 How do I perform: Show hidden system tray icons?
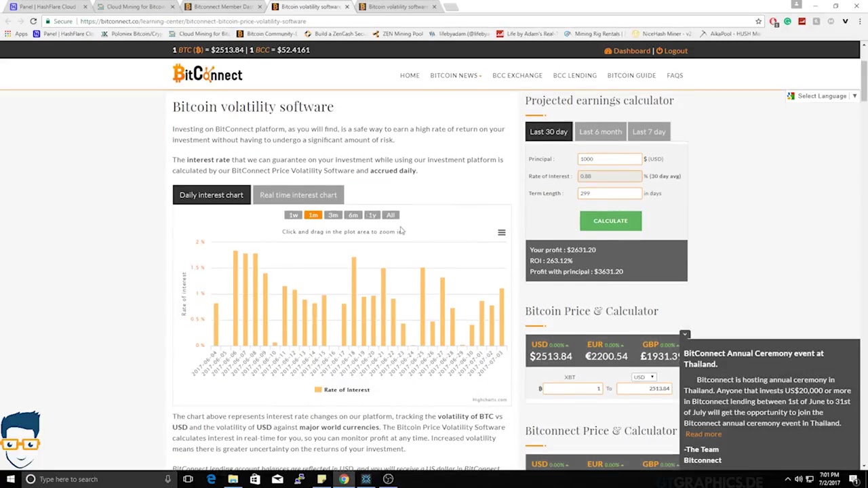pos(788,479)
